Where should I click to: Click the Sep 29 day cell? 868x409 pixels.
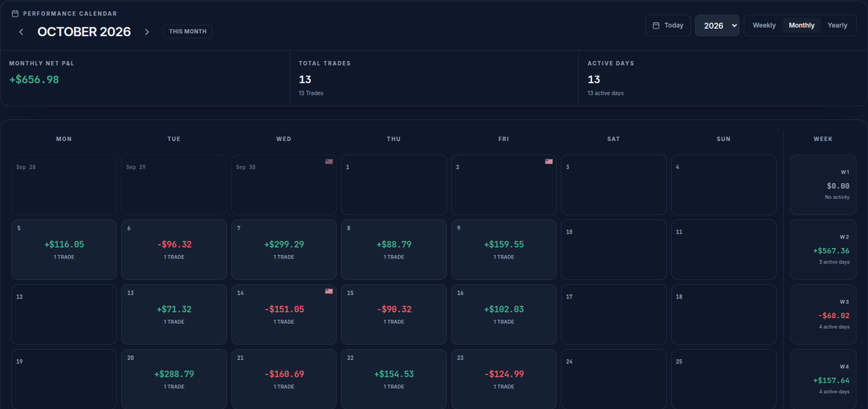coord(174,184)
